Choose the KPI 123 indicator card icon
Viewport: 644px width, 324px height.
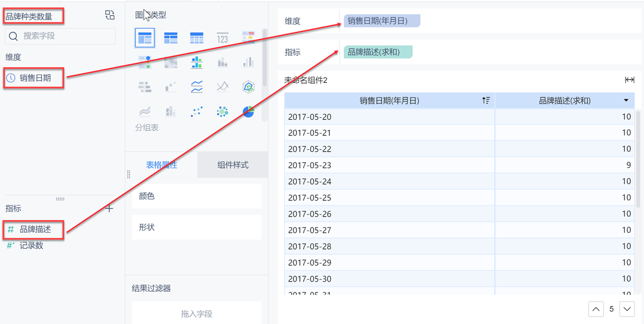223,38
